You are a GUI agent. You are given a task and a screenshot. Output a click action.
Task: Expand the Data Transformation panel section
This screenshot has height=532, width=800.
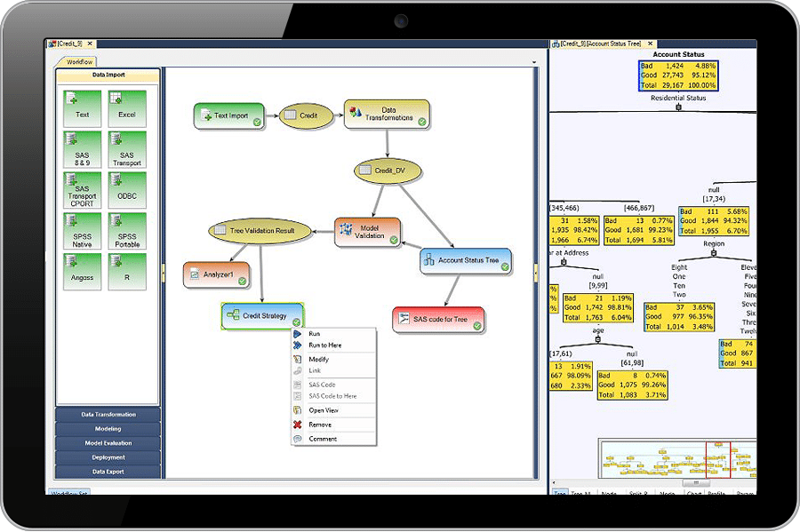click(x=108, y=415)
